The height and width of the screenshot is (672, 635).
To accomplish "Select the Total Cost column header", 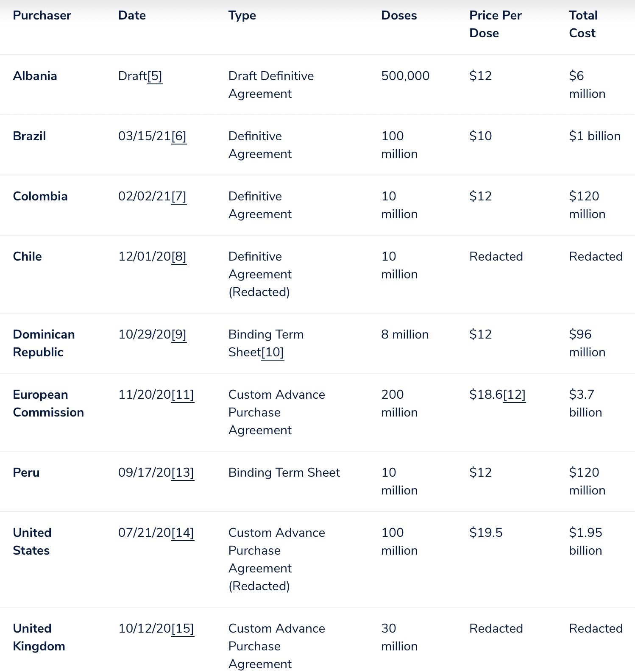I will click(583, 24).
